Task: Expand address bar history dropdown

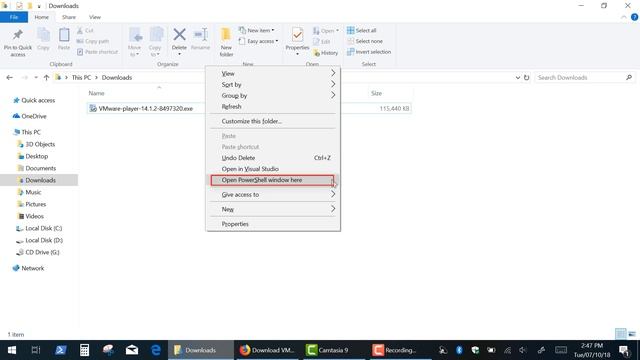Action: coord(518,78)
